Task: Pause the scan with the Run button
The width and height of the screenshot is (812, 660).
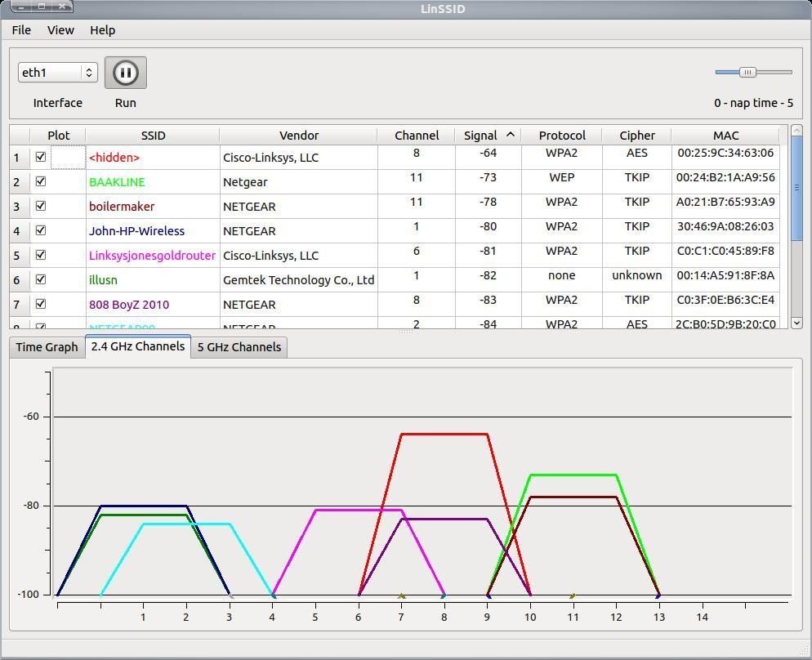Action: coord(125,73)
